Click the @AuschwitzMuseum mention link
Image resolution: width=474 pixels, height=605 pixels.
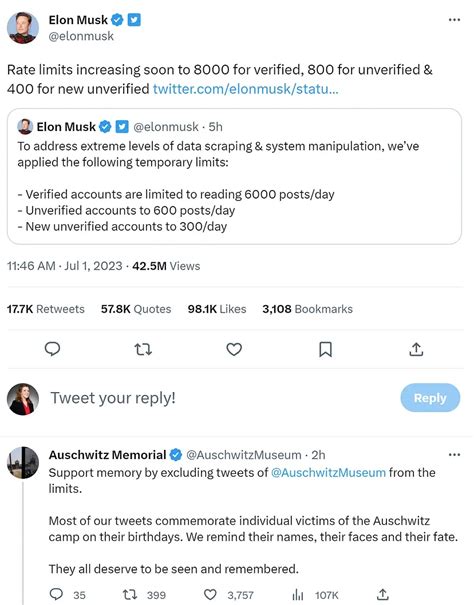(x=328, y=473)
